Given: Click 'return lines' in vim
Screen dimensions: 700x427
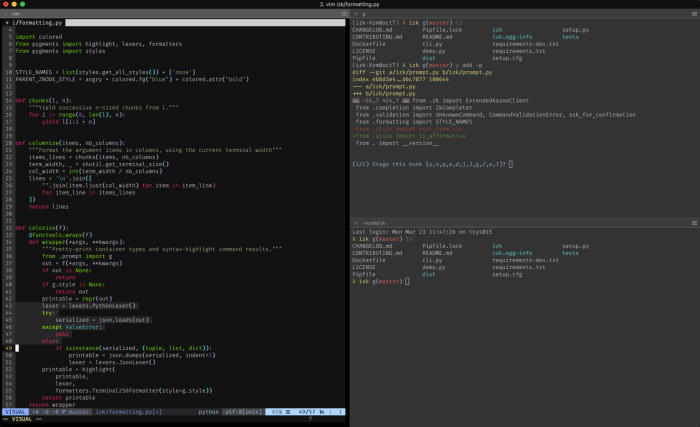Looking at the screenshot, I should (x=49, y=207).
